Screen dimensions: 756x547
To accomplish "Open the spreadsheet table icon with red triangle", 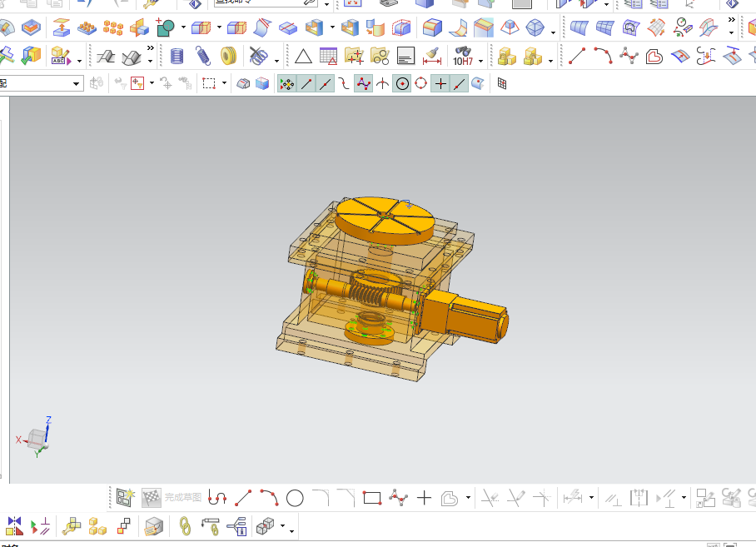I will point(328,57).
